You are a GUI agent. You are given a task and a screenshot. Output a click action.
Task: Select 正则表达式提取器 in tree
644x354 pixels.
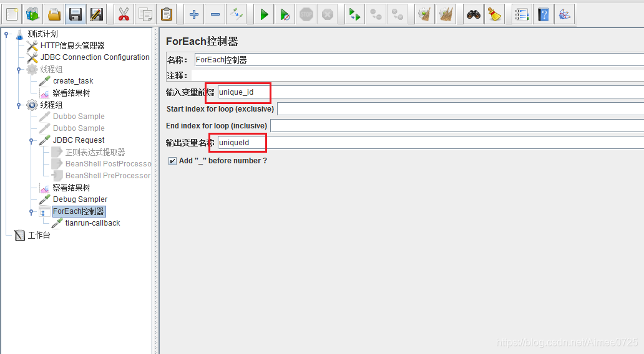click(x=95, y=152)
